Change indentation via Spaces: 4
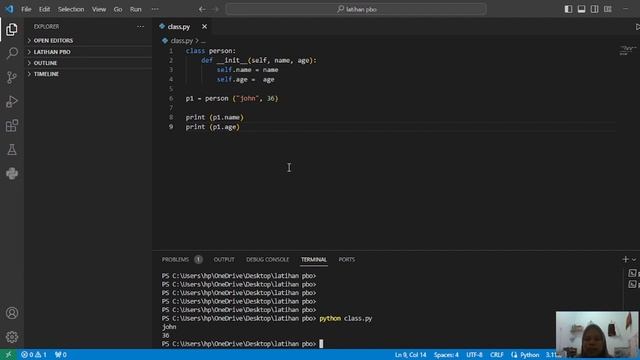 (446, 355)
